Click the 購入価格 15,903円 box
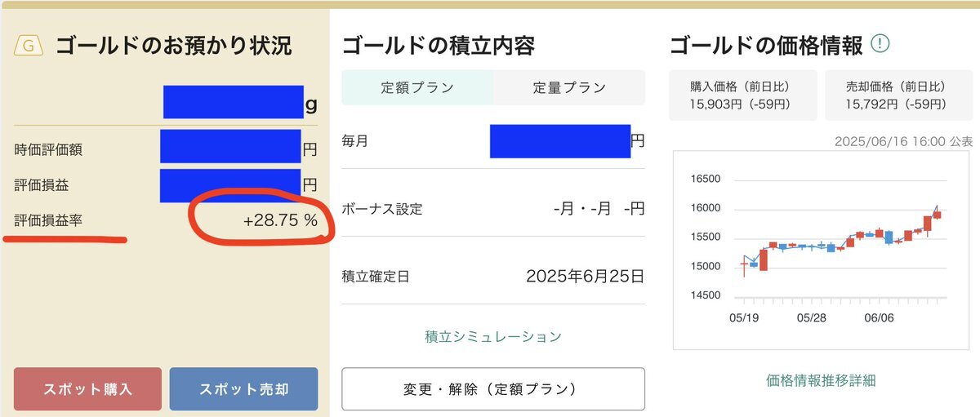Image resolution: width=980 pixels, height=417 pixels. coord(743,95)
